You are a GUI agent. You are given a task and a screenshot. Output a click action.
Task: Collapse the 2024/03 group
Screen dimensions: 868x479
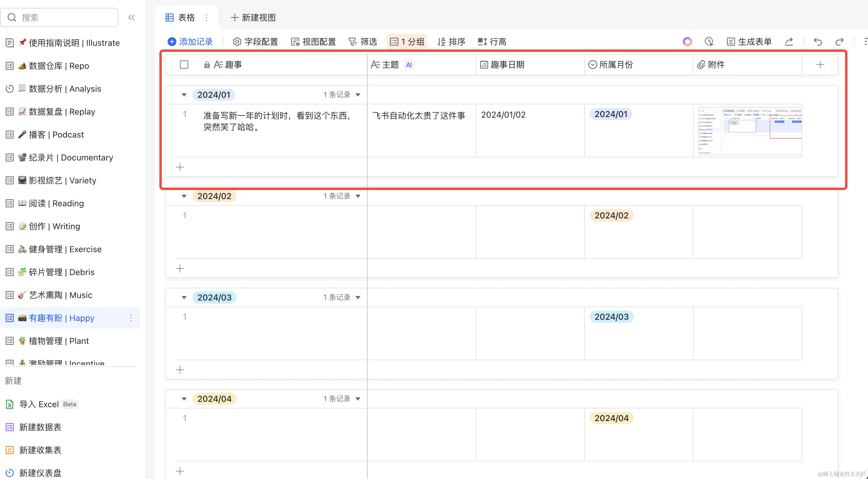(x=184, y=297)
